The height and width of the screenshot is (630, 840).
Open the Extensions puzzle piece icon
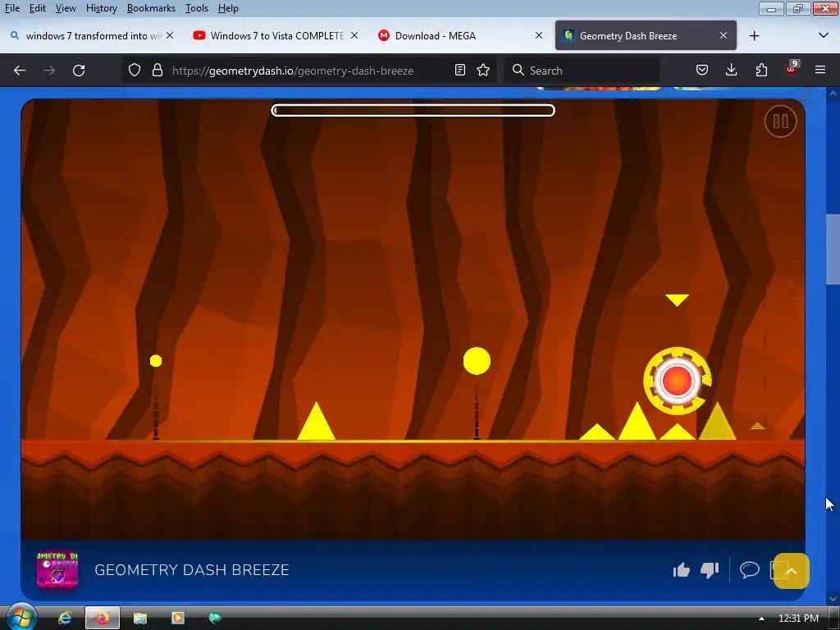(x=761, y=71)
